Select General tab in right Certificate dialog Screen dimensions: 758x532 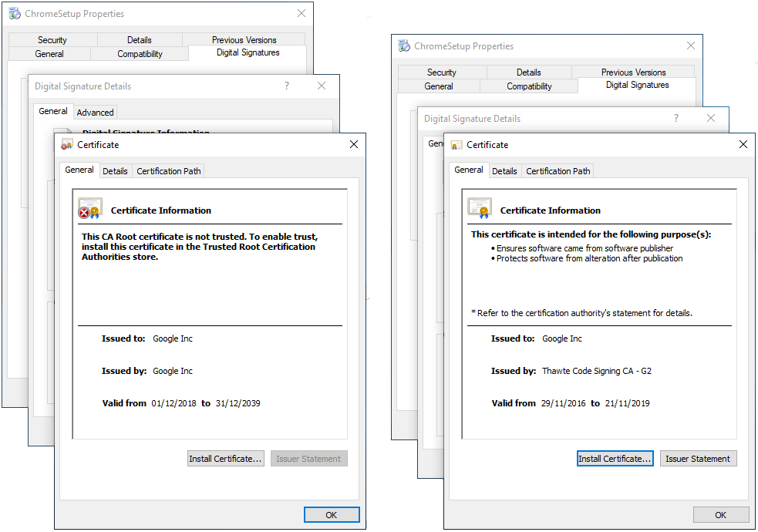tap(468, 170)
